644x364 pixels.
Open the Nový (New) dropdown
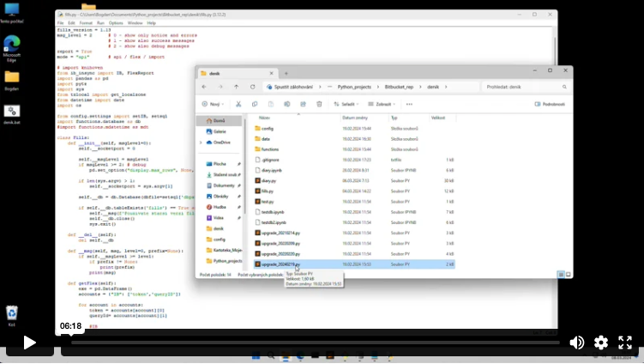(214, 104)
